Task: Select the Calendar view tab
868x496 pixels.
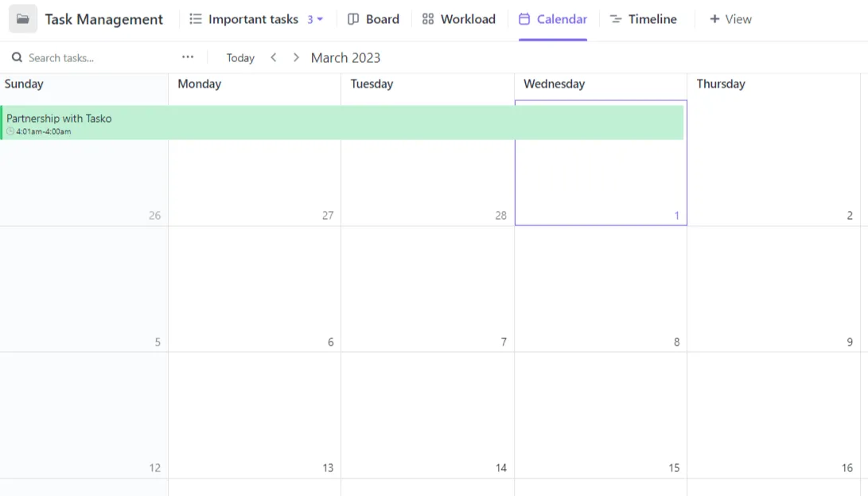Action: click(553, 19)
